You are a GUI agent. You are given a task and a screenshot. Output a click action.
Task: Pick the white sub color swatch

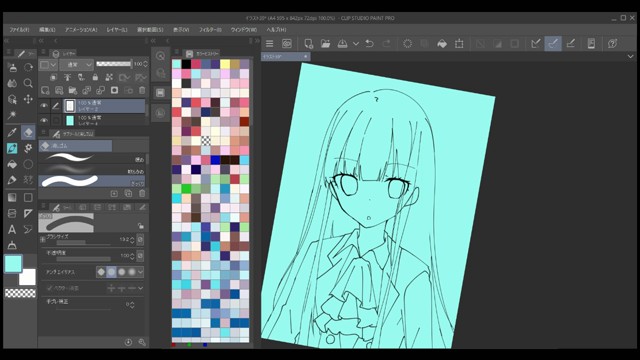(28, 278)
